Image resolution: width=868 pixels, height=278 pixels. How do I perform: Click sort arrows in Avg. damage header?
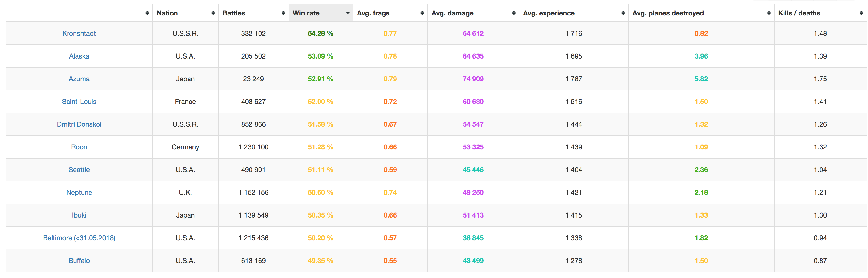coord(514,13)
